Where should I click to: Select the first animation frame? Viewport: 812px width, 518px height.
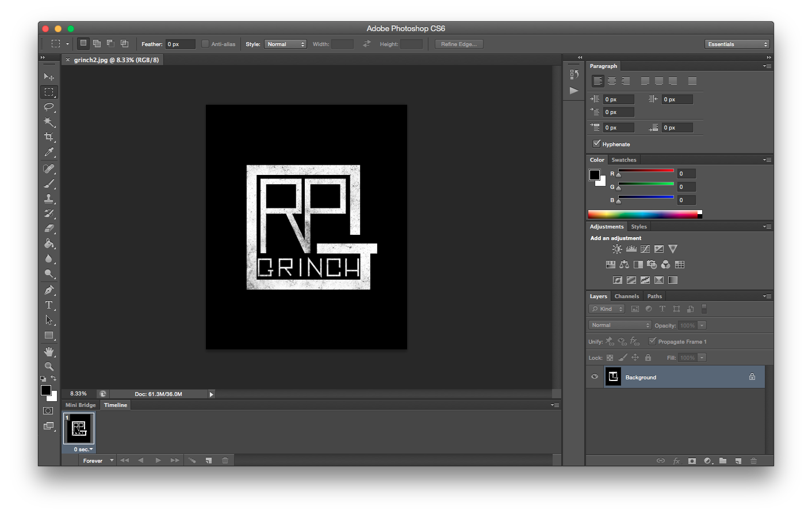click(78, 428)
